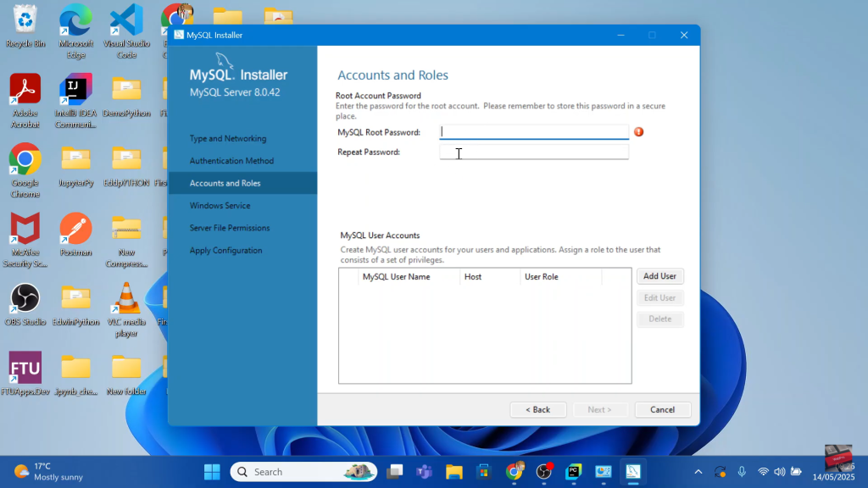Go to Server File Permissions step
Image resolution: width=868 pixels, height=488 pixels.
click(230, 228)
